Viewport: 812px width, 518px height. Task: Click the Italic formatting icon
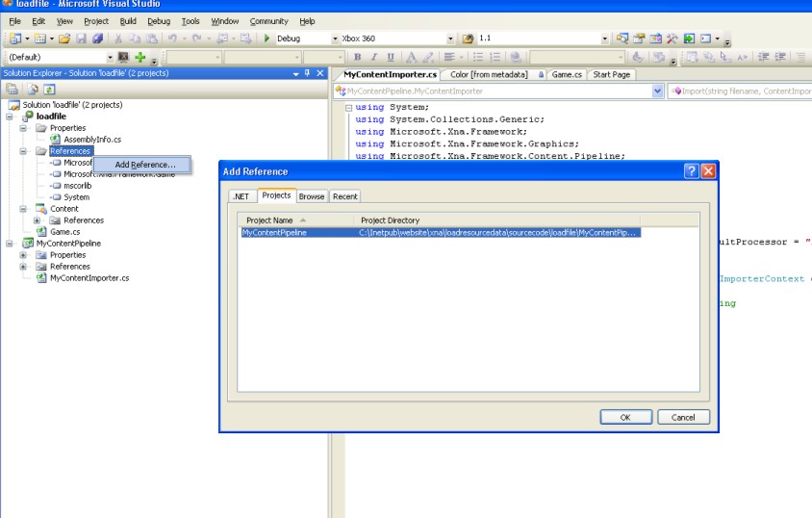pyautogui.click(x=374, y=57)
